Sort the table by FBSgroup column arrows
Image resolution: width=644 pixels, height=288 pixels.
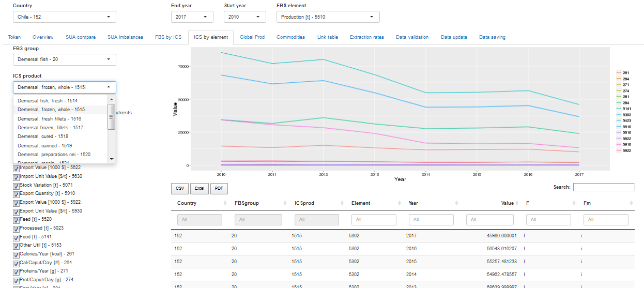click(x=282, y=203)
